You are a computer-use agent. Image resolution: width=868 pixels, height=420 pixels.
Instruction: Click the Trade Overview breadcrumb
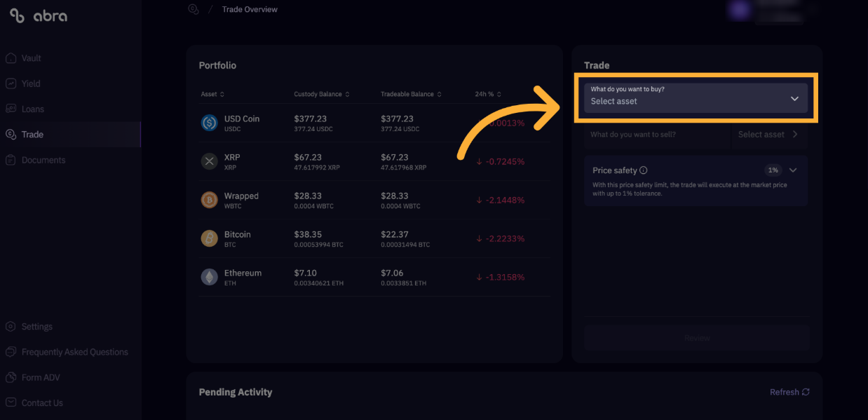(250, 9)
